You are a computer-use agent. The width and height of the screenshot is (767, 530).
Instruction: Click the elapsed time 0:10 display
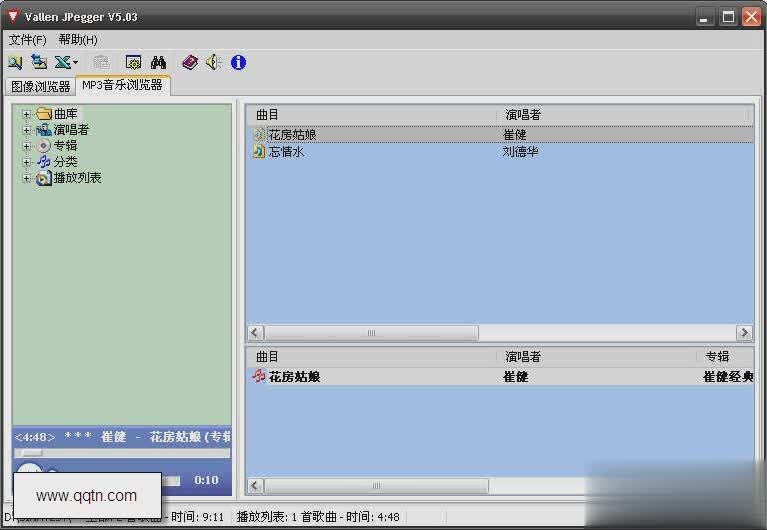point(206,480)
